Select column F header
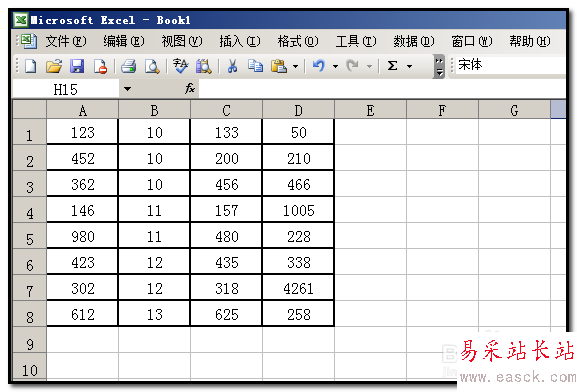Image resolution: width=577 pixels, height=392 pixels. [442, 110]
